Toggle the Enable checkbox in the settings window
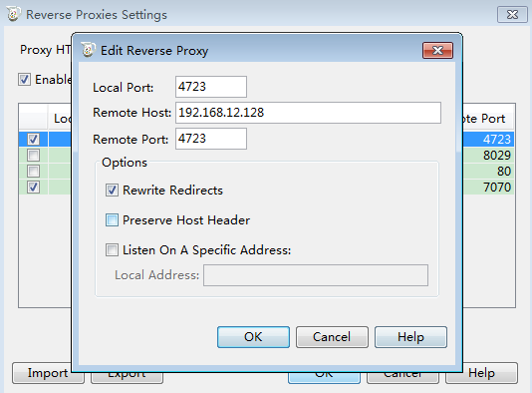 (x=25, y=80)
